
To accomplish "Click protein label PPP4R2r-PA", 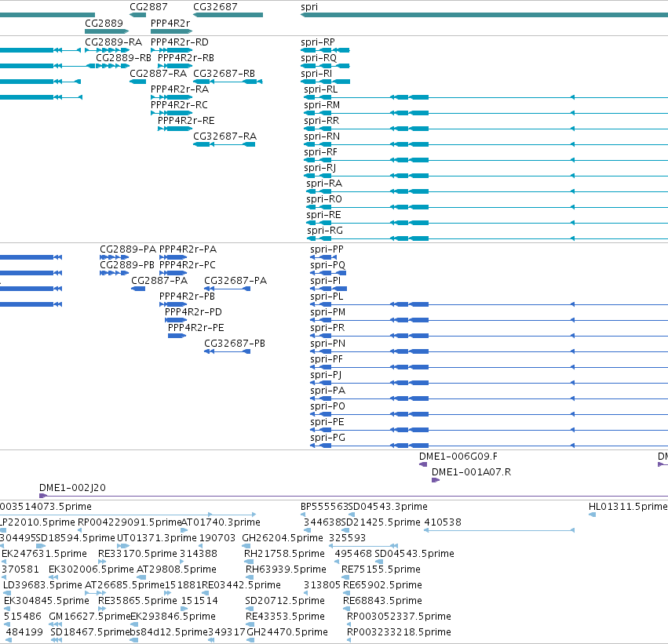I will pos(188,249).
